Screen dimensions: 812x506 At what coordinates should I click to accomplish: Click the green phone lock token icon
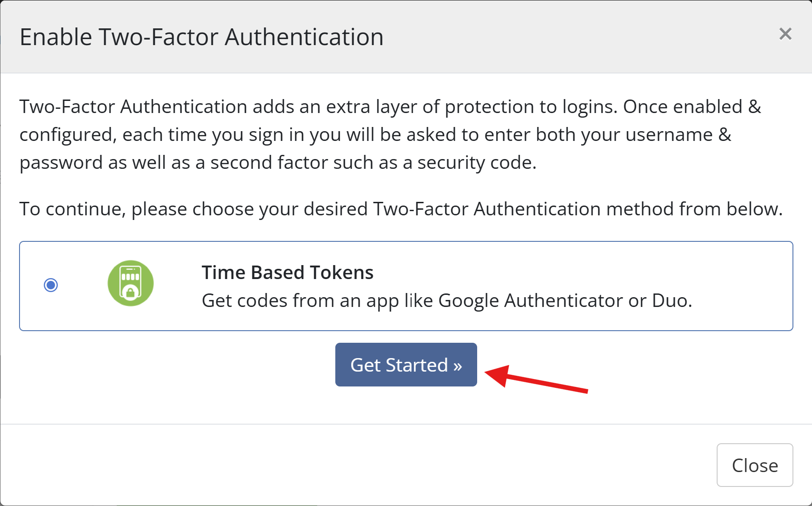click(x=131, y=283)
